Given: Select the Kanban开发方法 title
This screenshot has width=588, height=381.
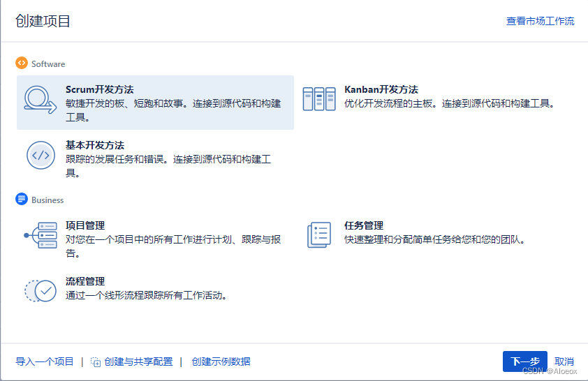Looking at the screenshot, I should click(381, 89).
